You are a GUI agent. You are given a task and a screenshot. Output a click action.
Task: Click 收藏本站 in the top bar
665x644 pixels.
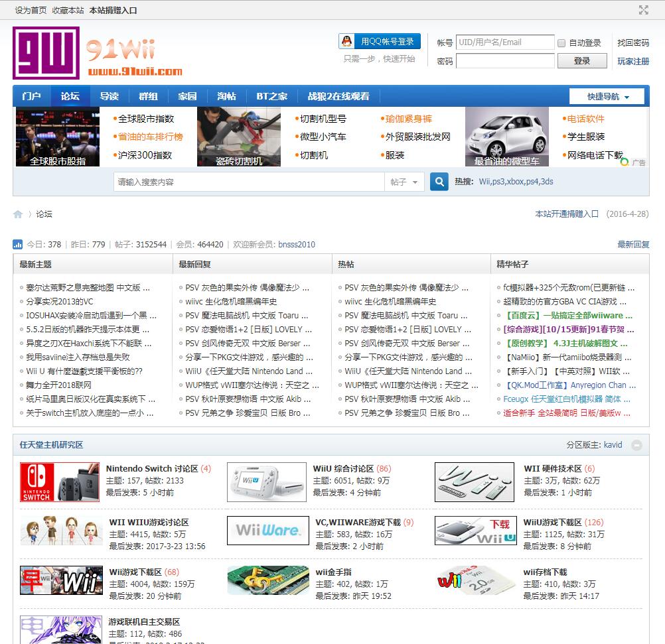(x=68, y=10)
